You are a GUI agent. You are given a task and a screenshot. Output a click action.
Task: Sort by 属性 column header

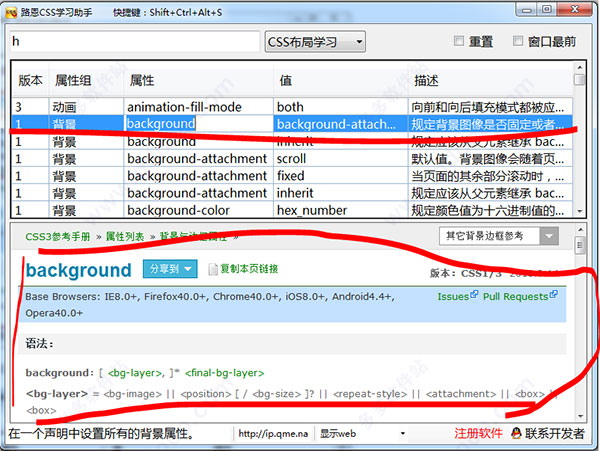(198, 81)
